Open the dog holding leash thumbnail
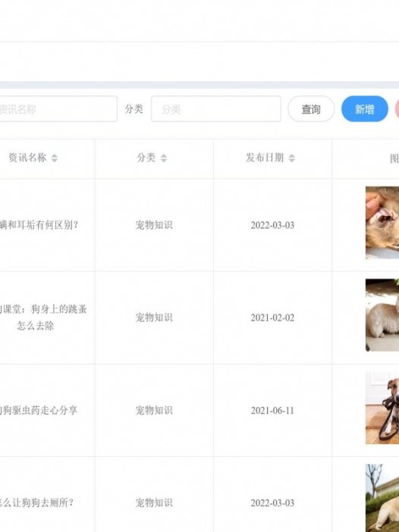Screen dimensions: 399x532 click(x=382, y=408)
